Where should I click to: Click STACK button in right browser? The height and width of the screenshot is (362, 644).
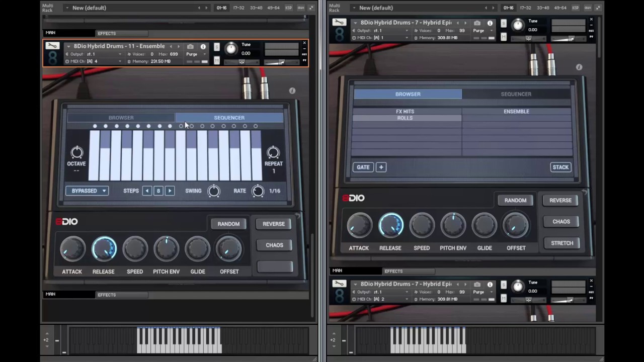(x=560, y=167)
